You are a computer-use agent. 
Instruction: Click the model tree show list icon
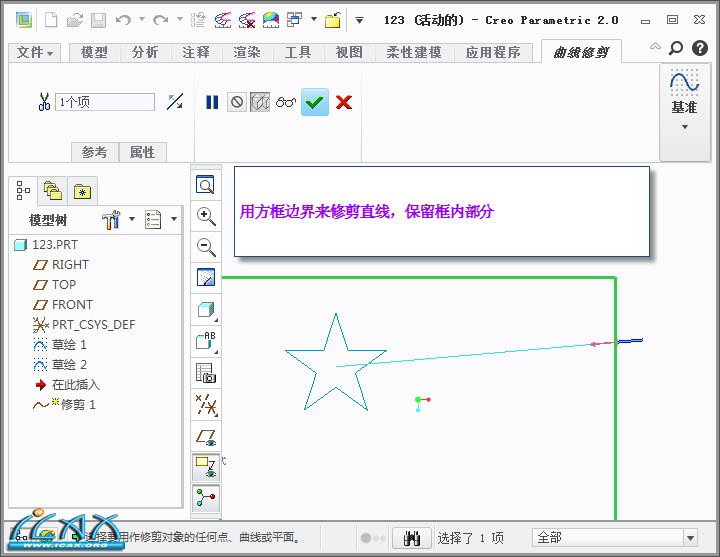tap(153, 219)
